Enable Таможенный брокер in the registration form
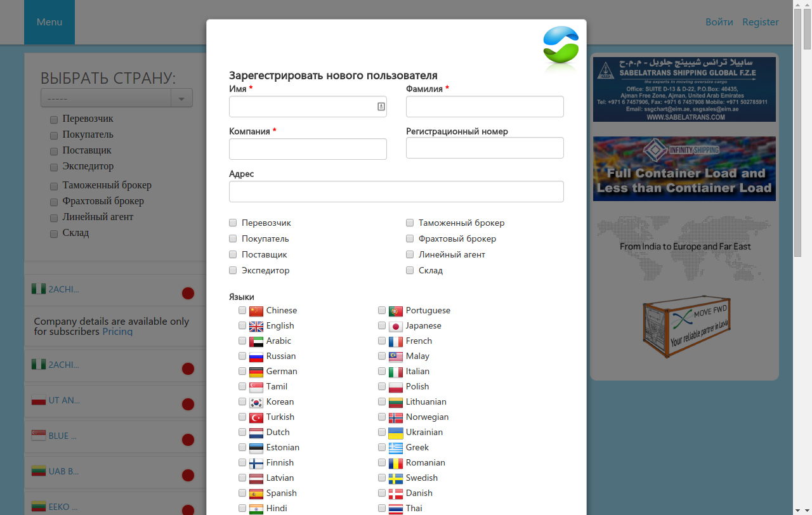This screenshot has width=812, height=515. pos(410,223)
